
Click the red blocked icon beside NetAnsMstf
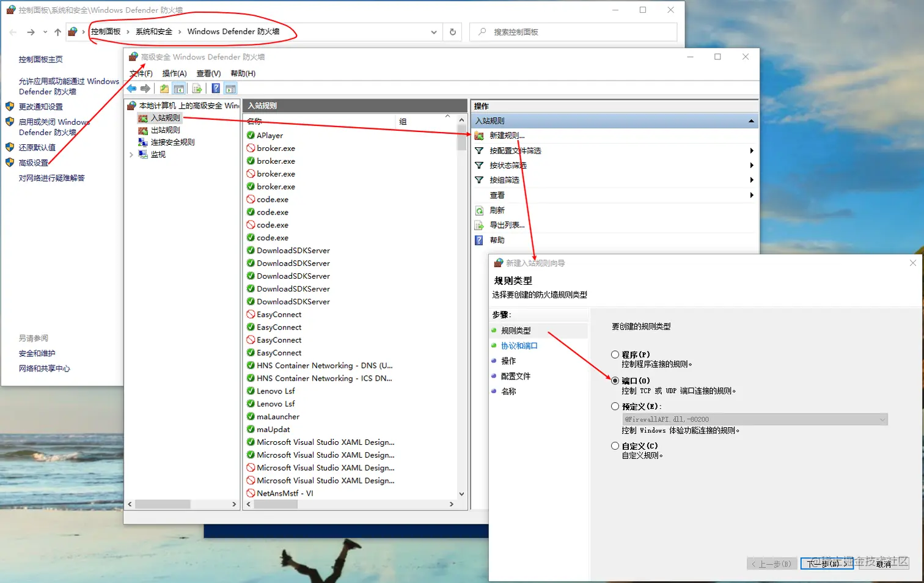pos(251,493)
